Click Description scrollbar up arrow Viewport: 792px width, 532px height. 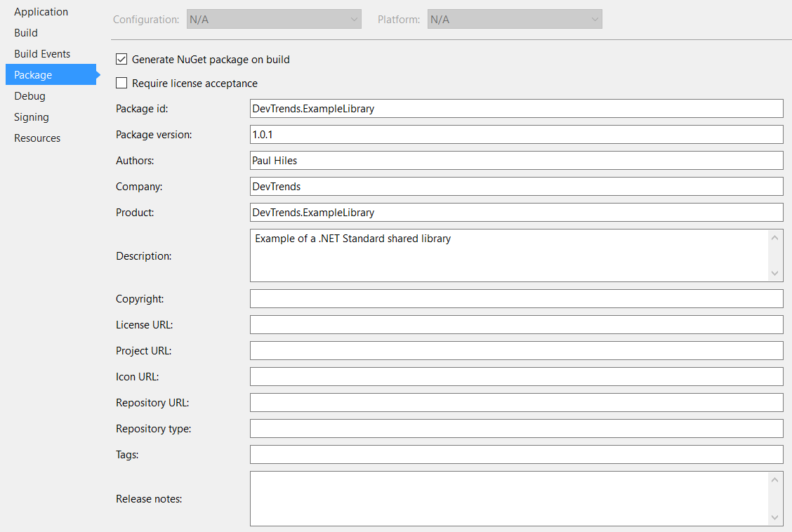click(775, 238)
